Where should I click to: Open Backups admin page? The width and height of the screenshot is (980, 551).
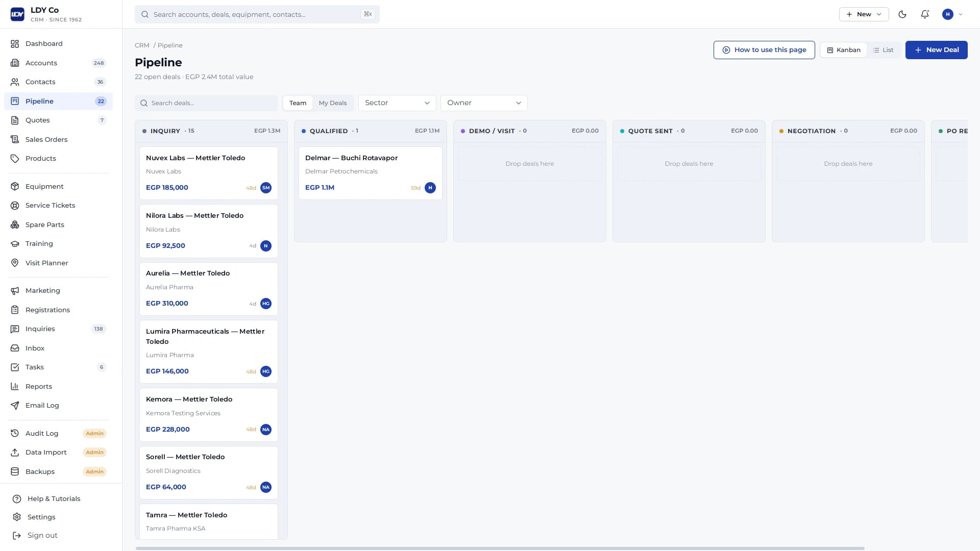(58, 472)
